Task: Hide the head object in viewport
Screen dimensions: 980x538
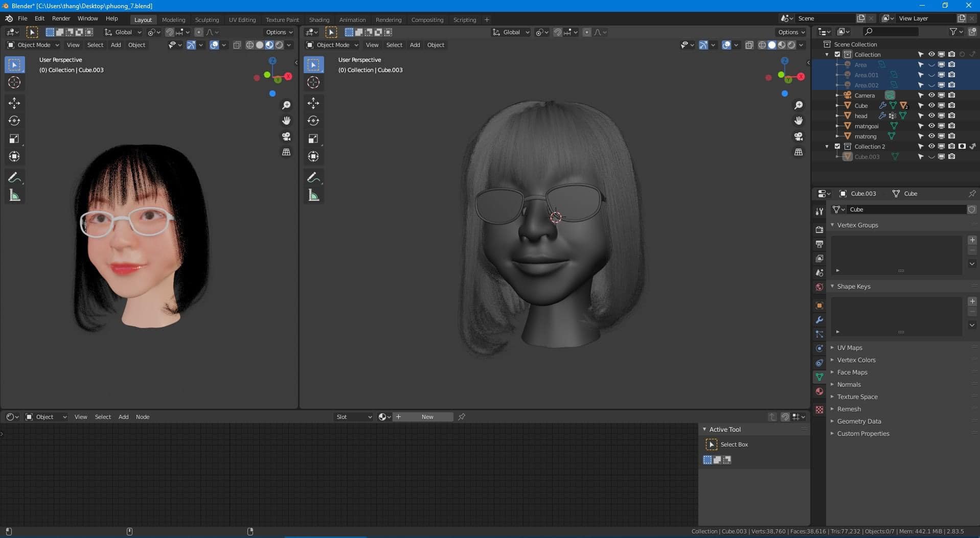Action: pos(931,116)
